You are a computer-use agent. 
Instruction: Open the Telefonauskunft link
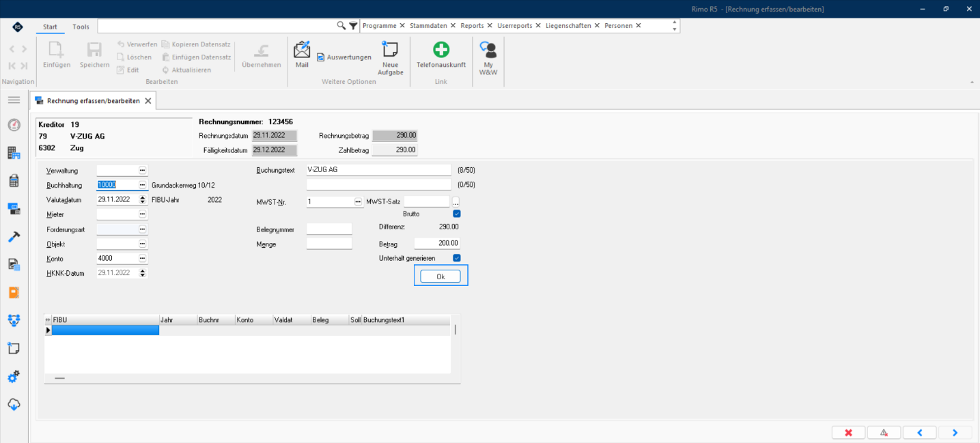[441, 55]
